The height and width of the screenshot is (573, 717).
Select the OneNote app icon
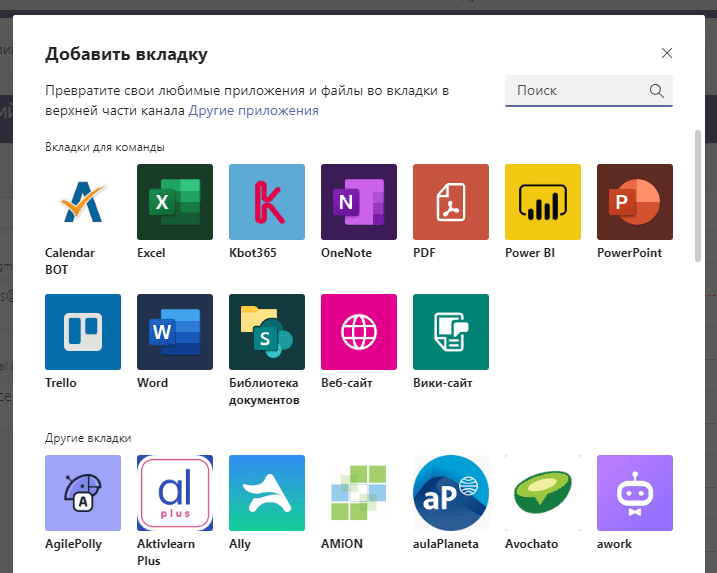tap(359, 202)
